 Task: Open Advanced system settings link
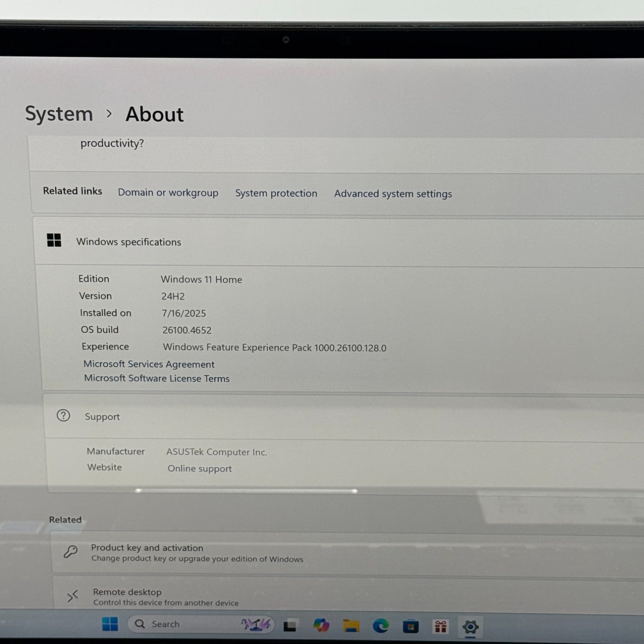pos(393,194)
